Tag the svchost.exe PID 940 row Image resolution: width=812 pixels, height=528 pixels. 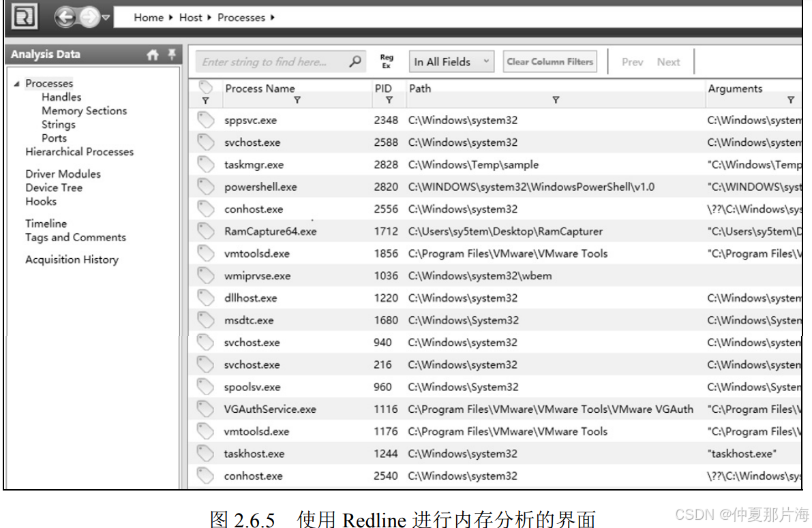click(x=206, y=343)
